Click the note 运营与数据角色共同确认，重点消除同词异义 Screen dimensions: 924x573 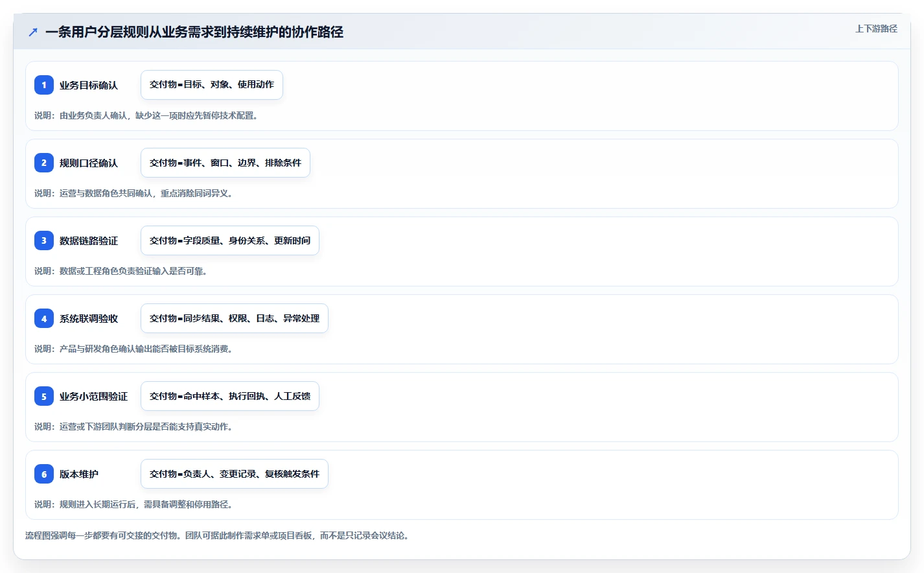135,193
